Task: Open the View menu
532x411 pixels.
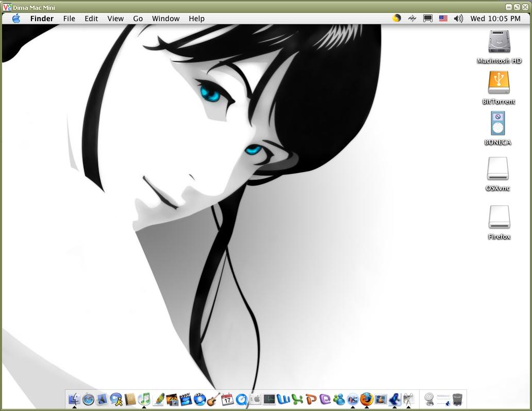Action: 115,19
